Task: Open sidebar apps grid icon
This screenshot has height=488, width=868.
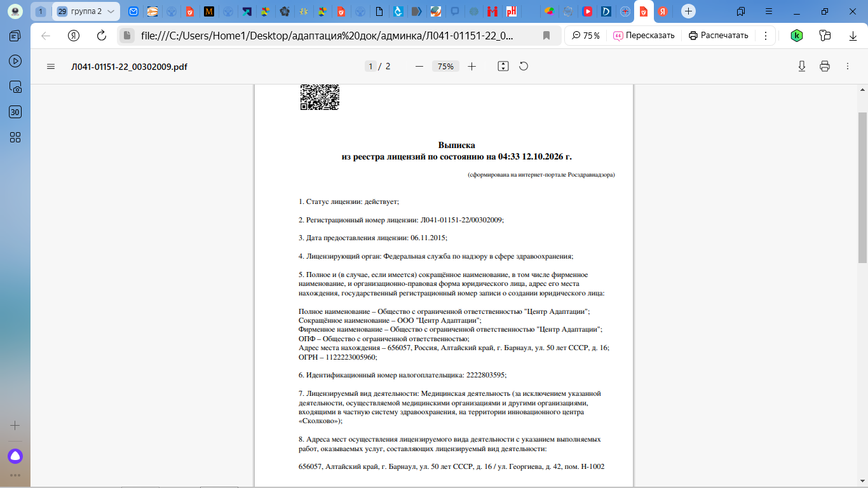Action: pyautogui.click(x=15, y=137)
